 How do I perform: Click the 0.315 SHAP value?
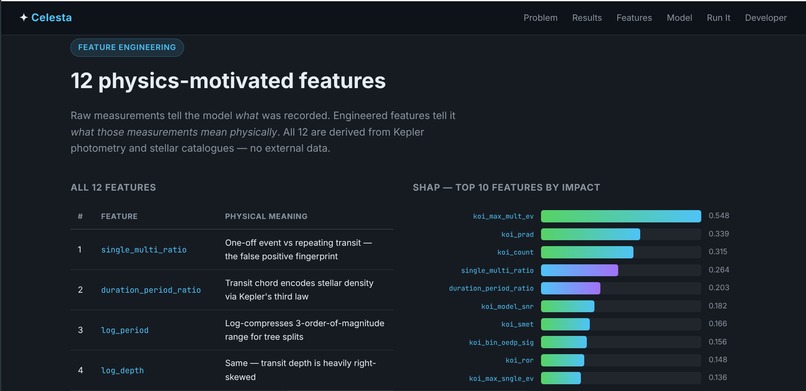[x=719, y=252]
